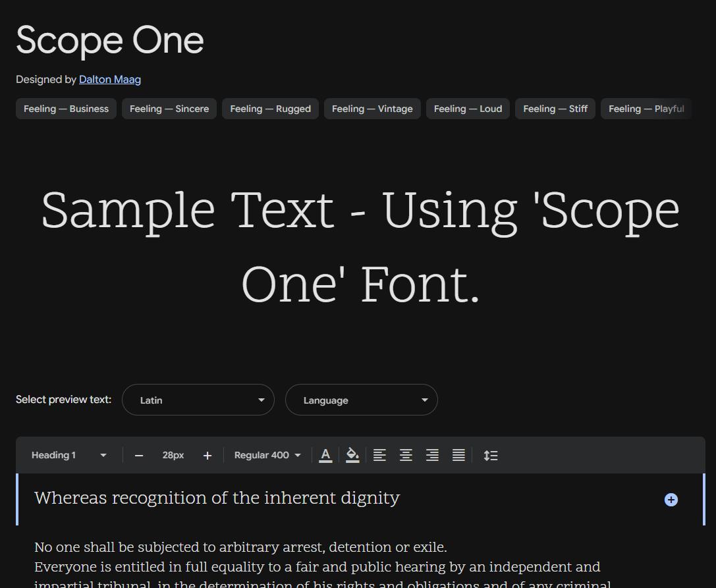
Task: Select the Feeling — Rugged tag
Action: (x=270, y=109)
